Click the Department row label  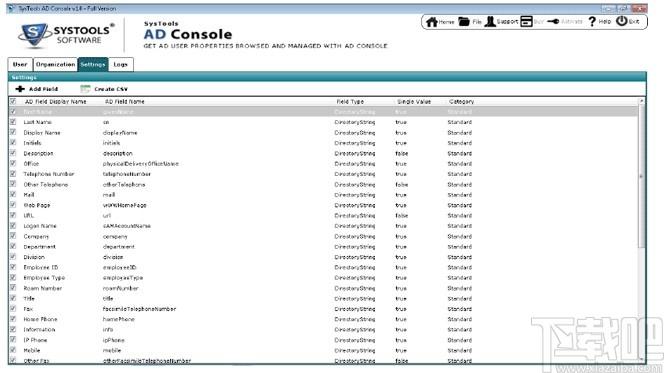click(x=40, y=246)
